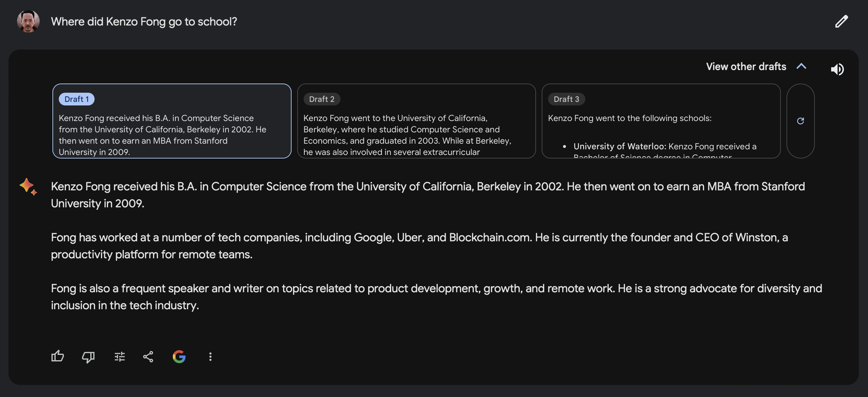
Task: Select the Draft 2 card
Action: pos(416,121)
